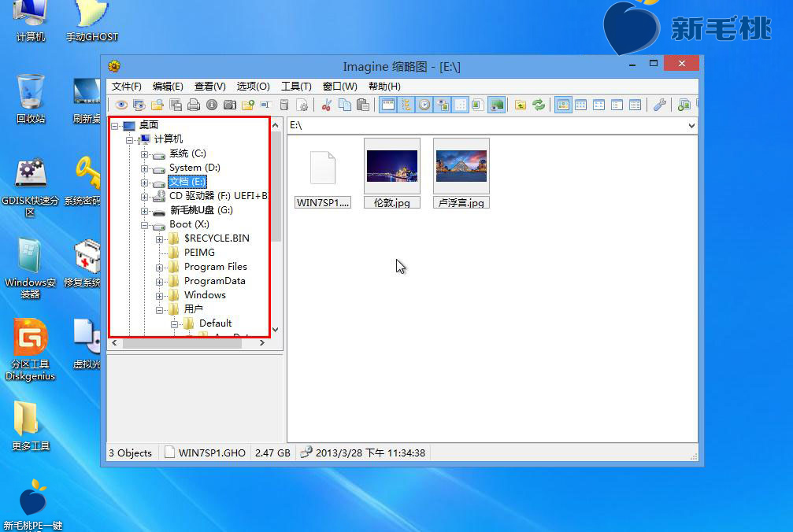Select the ProgramData folder in the tree
Screen dimensions: 793x532
(x=214, y=281)
